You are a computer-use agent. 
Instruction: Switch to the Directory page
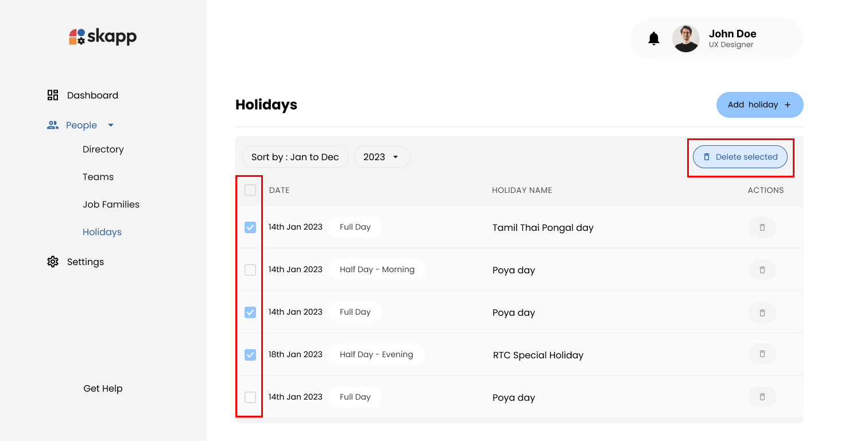click(x=103, y=149)
